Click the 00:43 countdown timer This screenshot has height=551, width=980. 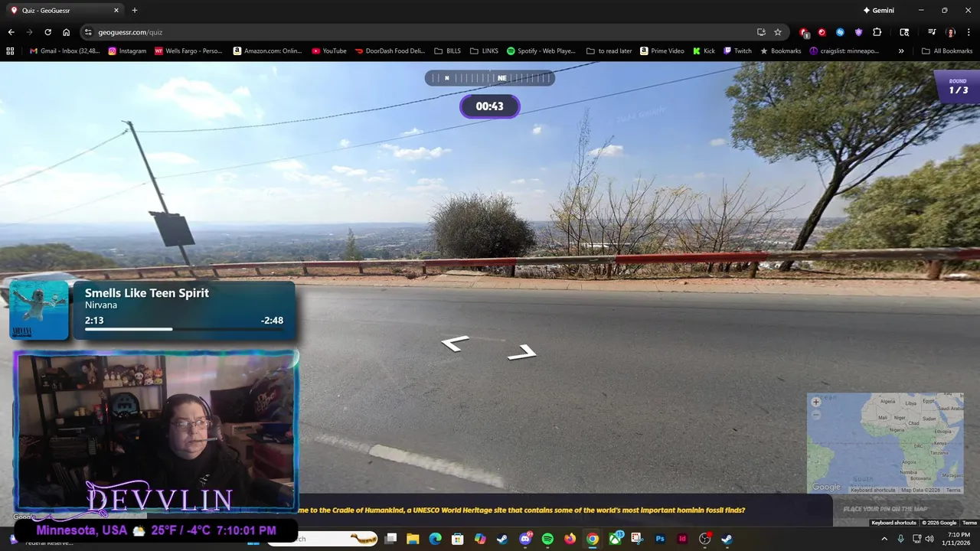point(490,106)
